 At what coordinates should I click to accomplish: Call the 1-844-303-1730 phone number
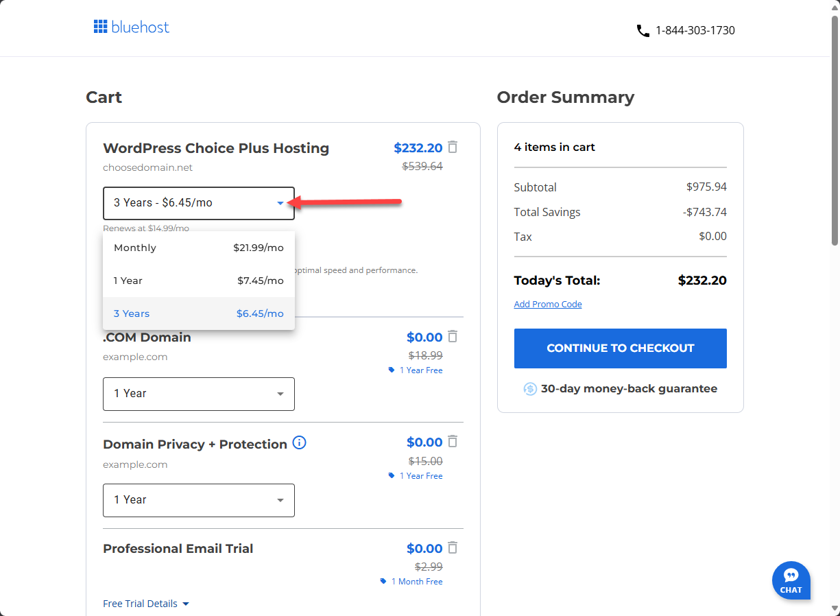[695, 30]
